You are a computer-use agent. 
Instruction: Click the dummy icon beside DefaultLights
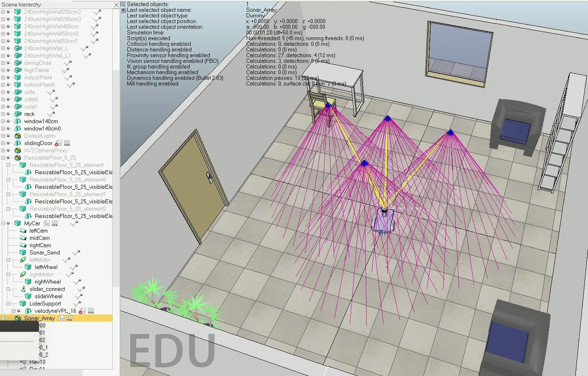[18, 136]
